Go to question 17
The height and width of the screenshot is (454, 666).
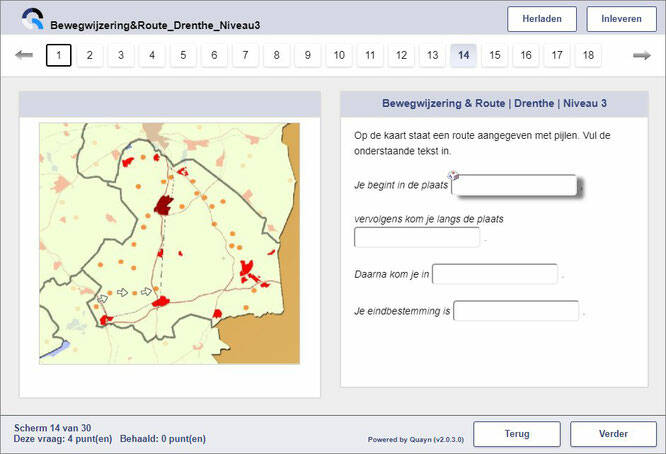click(557, 55)
